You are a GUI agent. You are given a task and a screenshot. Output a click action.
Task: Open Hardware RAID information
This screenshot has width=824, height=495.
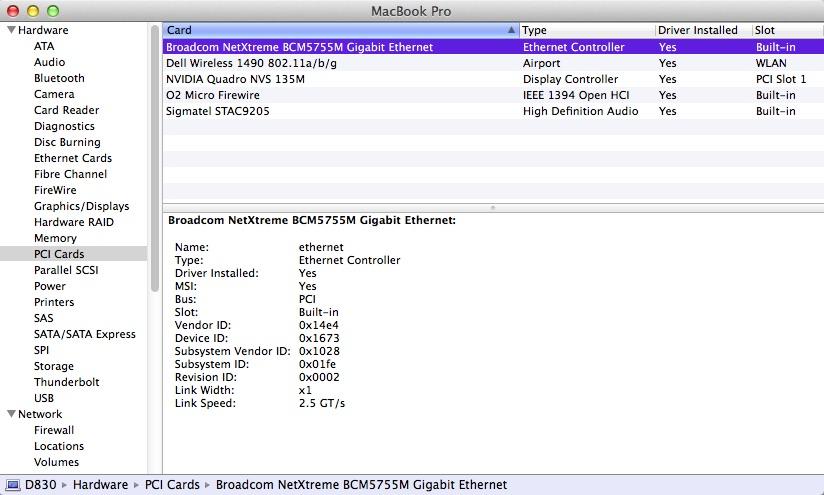click(74, 222)
